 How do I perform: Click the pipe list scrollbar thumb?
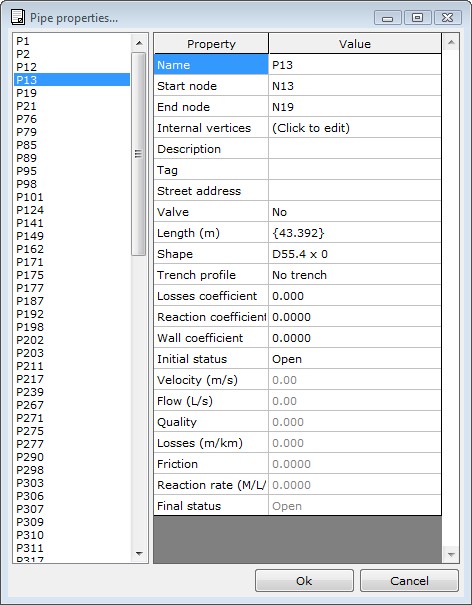pyautogui.click(x=139, y=154)
